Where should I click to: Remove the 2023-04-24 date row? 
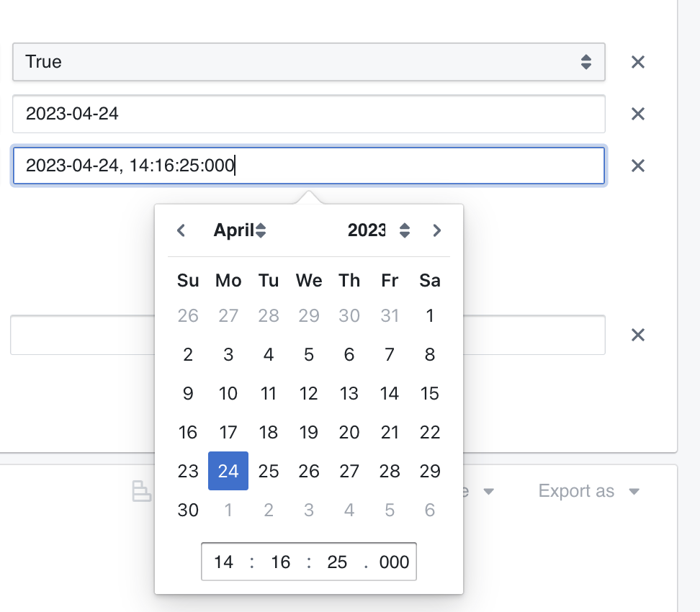638,114
